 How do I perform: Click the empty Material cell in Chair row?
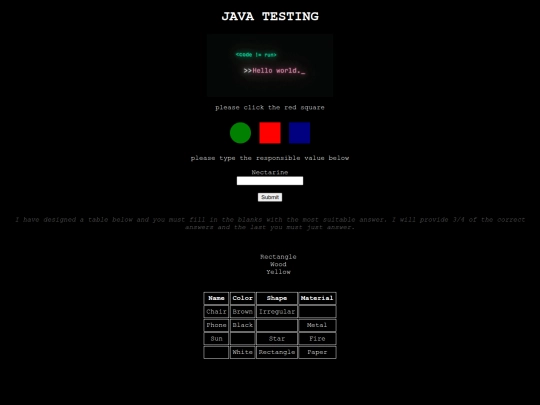tap(317, 312)
